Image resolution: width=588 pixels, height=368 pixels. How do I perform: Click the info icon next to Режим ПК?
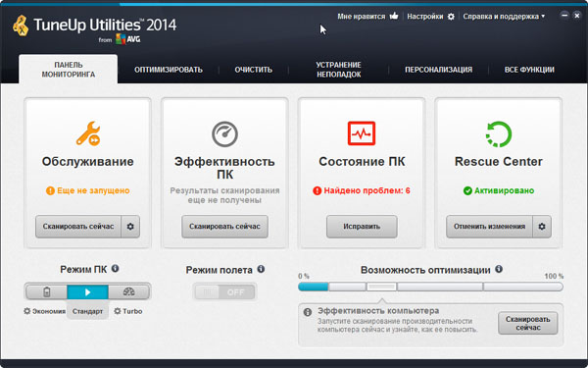pos(116,269)
